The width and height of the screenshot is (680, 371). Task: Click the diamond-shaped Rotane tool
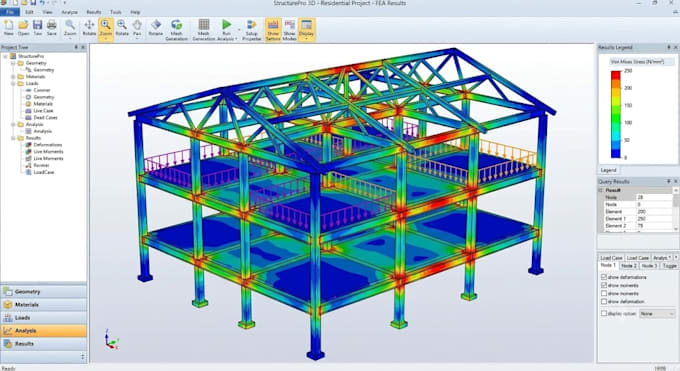156,25
